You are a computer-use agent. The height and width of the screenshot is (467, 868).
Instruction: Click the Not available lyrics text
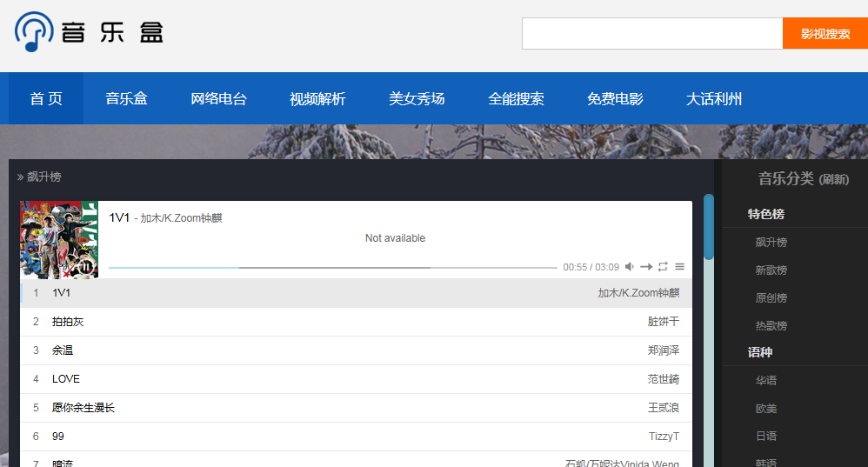(x=395, y=238)
